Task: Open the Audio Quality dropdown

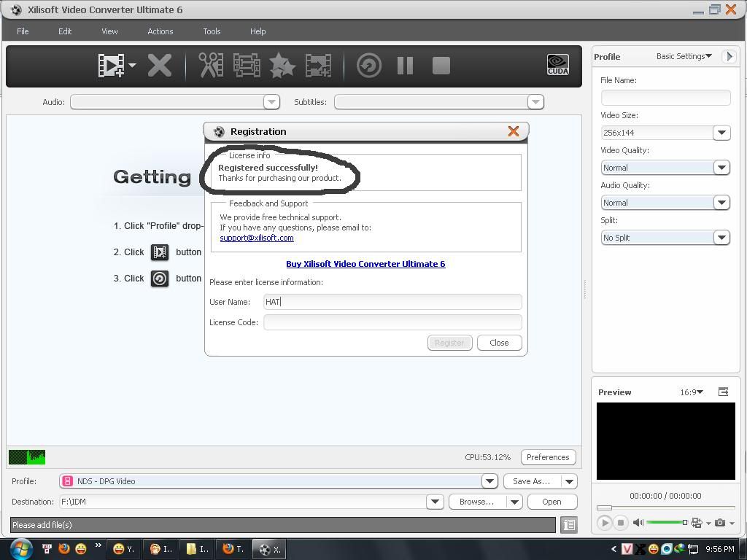Action: click(x=721, y=203)
